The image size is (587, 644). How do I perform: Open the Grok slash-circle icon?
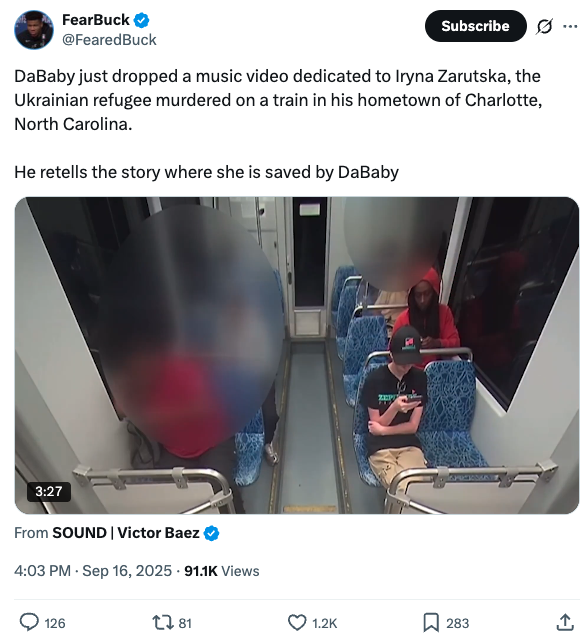click(544, 26)
